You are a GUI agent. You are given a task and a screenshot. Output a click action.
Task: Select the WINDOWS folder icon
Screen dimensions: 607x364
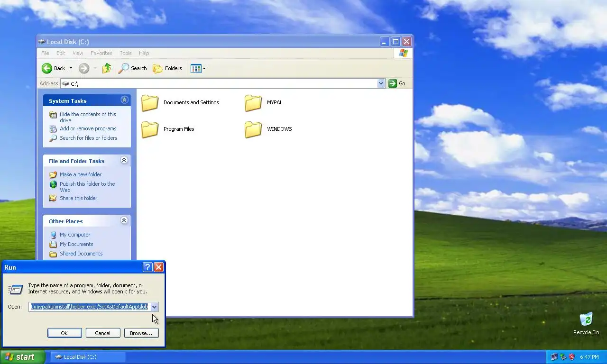[253, 129]
